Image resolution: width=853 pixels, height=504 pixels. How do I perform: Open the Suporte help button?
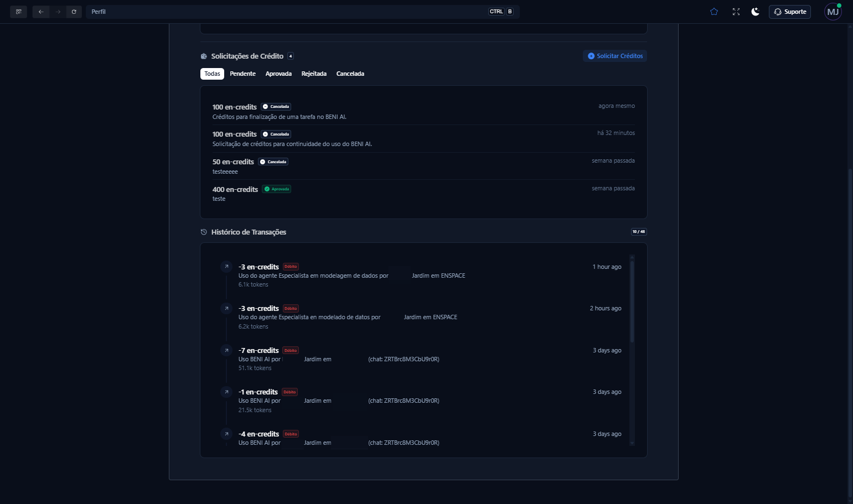[x=790, y=12]
